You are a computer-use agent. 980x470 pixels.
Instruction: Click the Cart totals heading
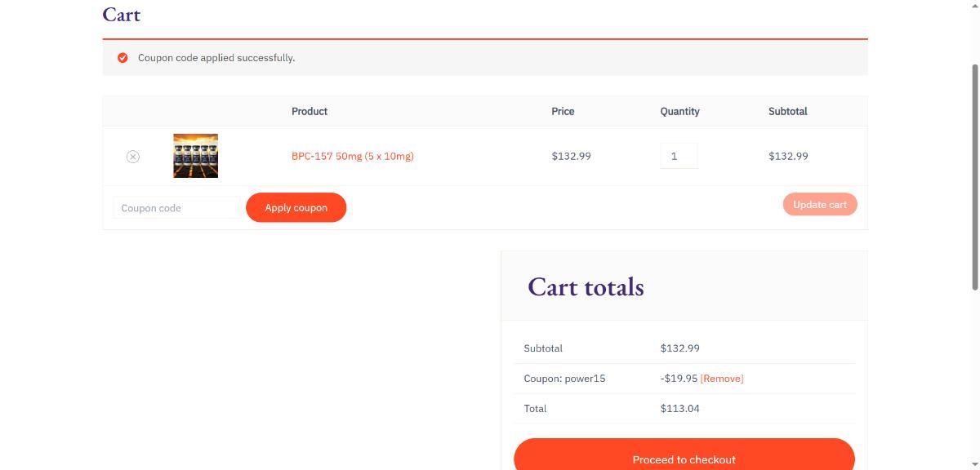(586, 287)
